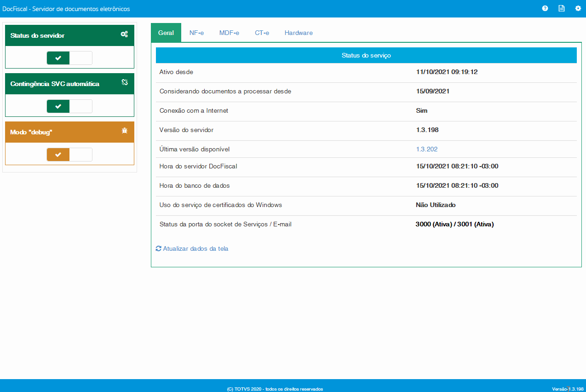Select Hora do banco de dados label
The height and width of the screenshot is (392, 586).
195,186
